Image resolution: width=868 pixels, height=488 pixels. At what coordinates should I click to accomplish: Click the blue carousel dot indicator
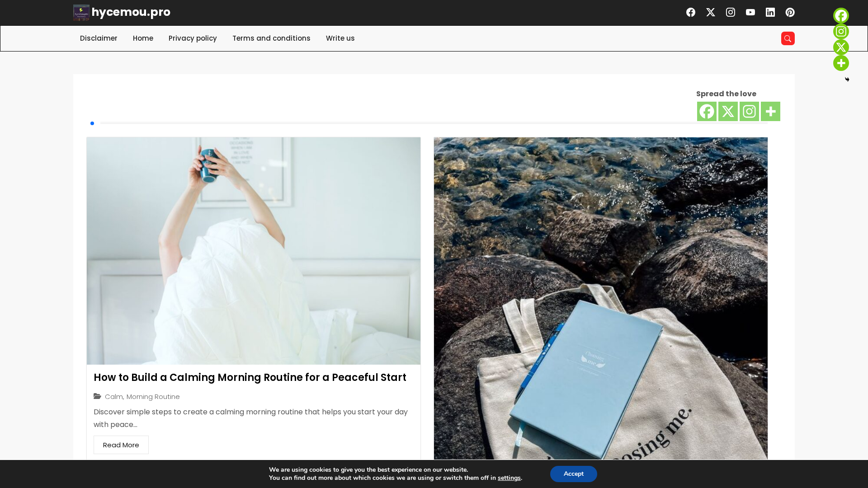(92, 123)
